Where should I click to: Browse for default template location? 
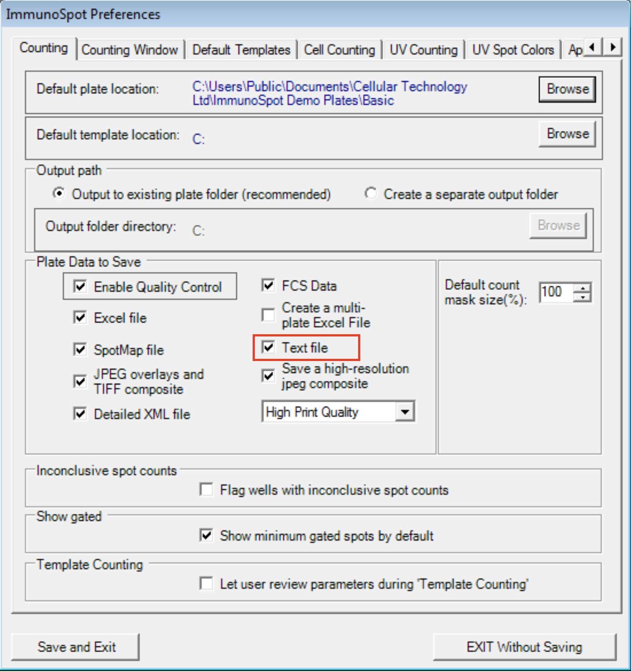coord(567,134)
